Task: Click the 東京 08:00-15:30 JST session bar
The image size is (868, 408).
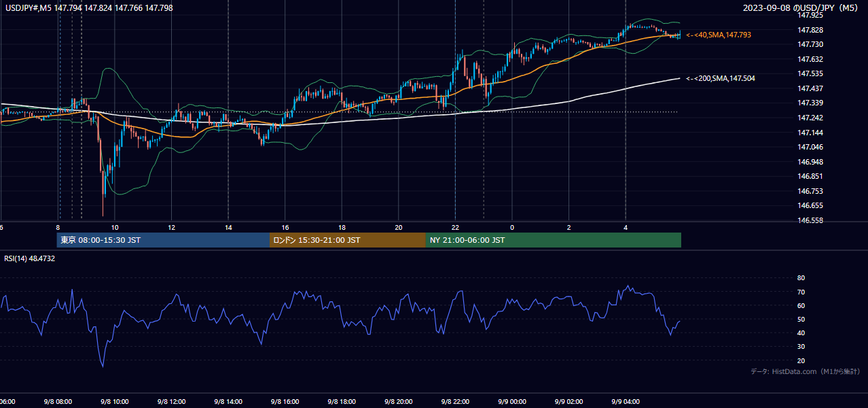Action: point(163,240)
